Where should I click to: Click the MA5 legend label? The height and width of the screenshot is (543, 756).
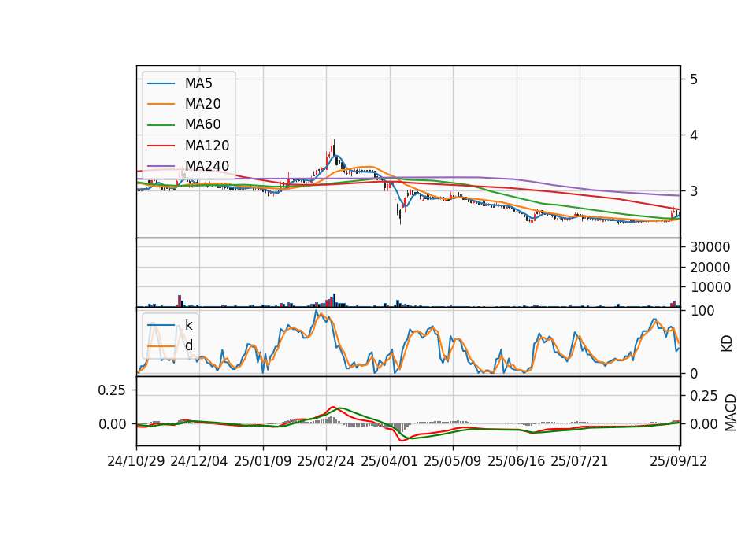click(198, 83)
